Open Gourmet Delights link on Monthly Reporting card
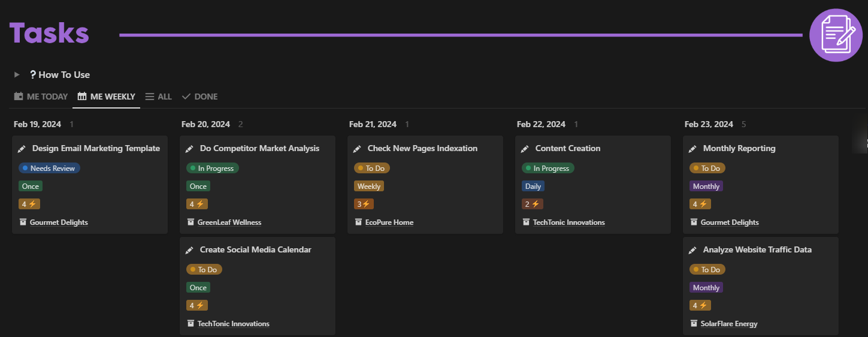 coord(729,222)
